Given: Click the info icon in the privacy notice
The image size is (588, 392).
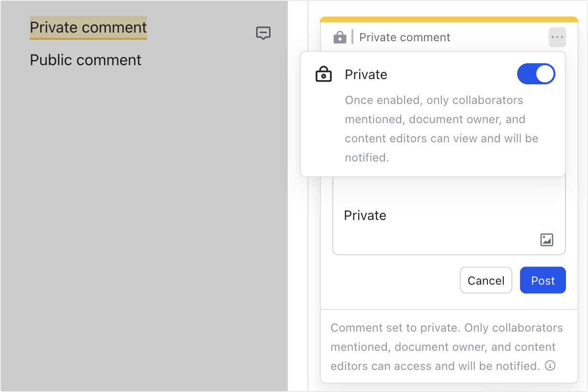Looking at the screenshot, I should (550, 366).
